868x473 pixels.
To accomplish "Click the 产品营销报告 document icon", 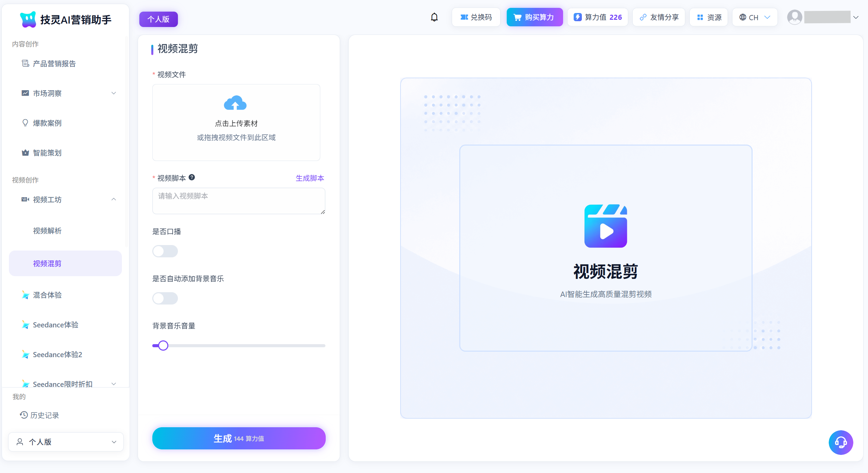I will [25, 64].
